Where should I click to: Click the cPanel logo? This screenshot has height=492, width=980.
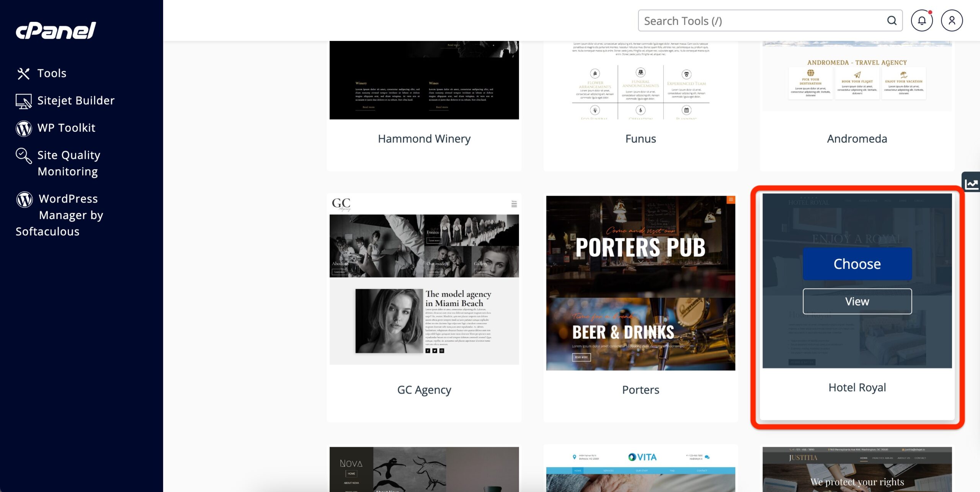click(x=56, y=30)
